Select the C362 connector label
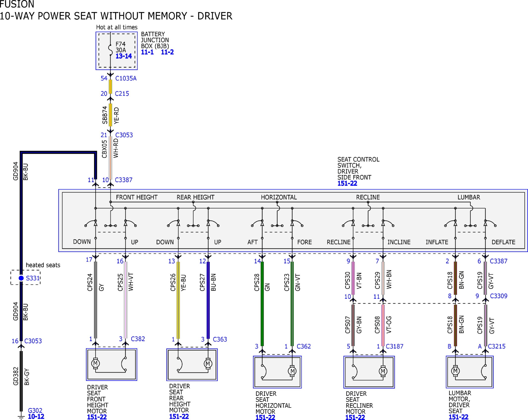Viewport: 528px width, 420px height. (x=304, y=346)
